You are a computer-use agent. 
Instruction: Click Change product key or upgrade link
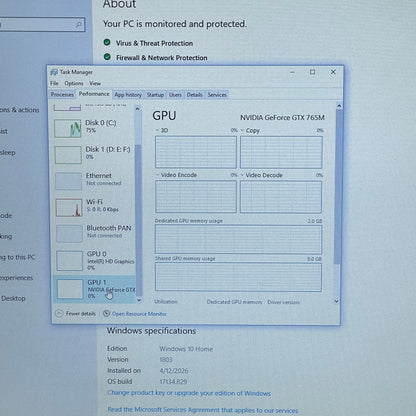(x=189, y=393)
